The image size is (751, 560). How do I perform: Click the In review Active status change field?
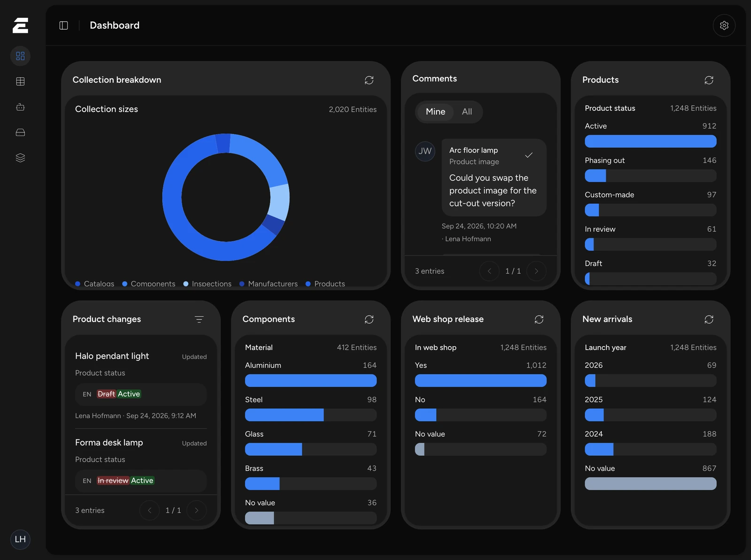click(141, 481)
